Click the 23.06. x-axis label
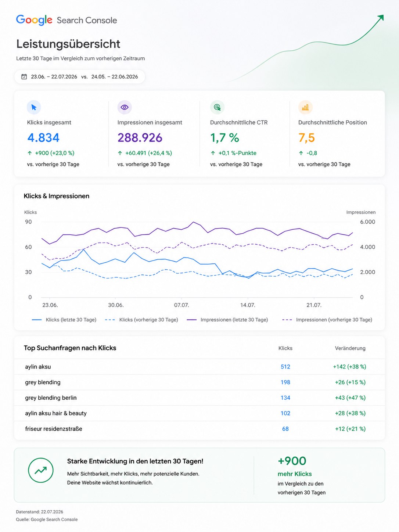Viewport: 399px width, 532px height. click(x=50, y=305)
